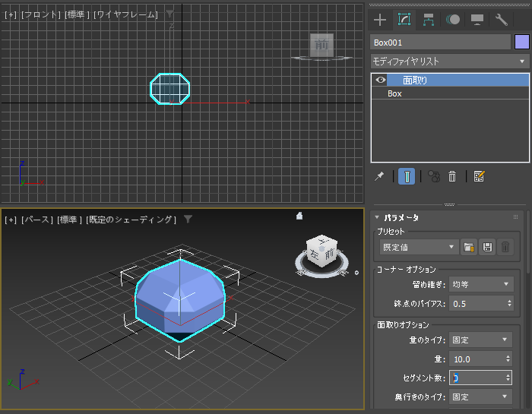The height and width of the screenshot is (414, 532).
Task: Adjust the セグメント数 spinner arrows
Action: pos(508,378)
